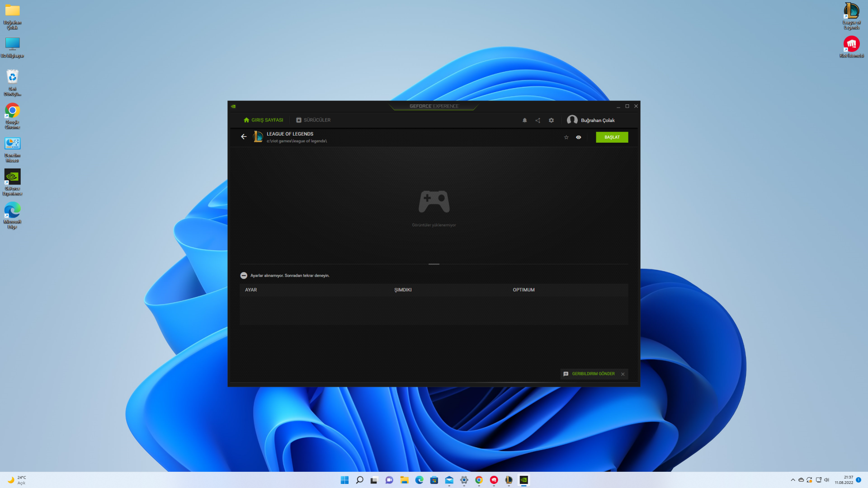This screenshot has height=488, width=868.
Task: Click the NVIDIA logo in the title bar
Action: 233,106
